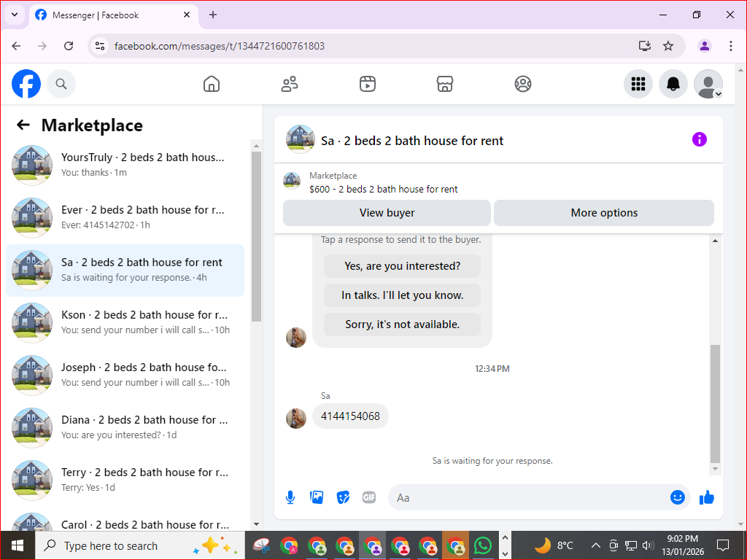The image size is (747, 560).
Task: Click the Facebook logo
Action: (26, 84)
